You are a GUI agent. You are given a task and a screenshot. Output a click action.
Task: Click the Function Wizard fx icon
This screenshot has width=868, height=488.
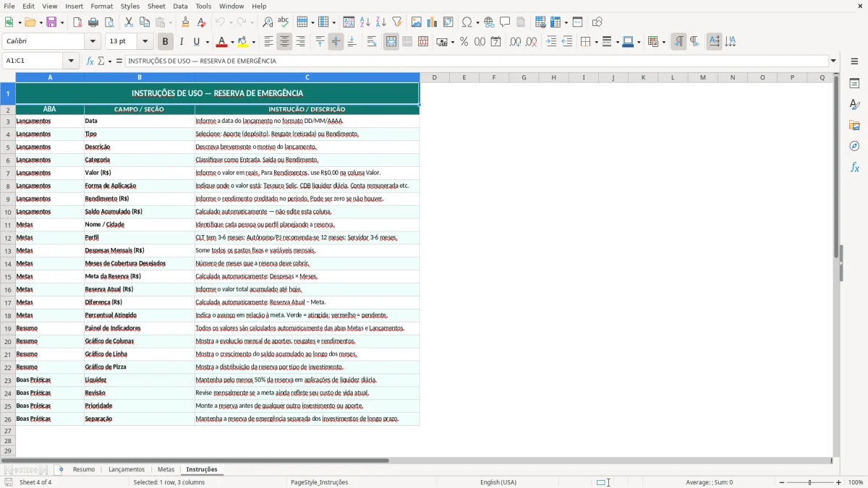(90, 61)
